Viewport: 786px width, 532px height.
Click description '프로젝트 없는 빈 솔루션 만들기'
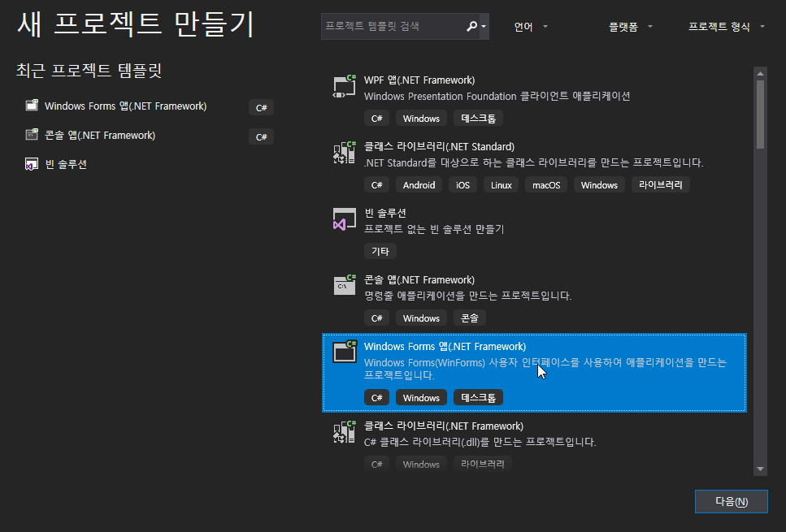coord(434,229)
